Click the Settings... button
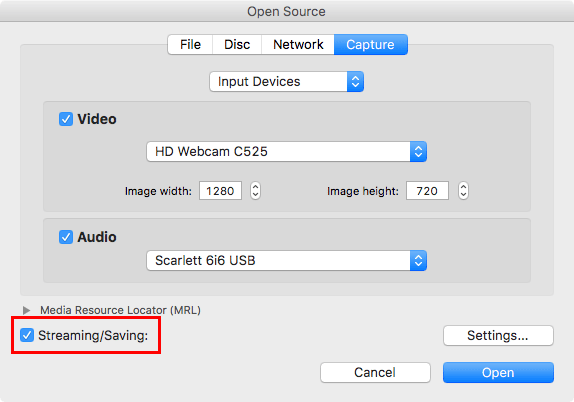Viewport: 574px width, 402px height. (x=498, y=335)
